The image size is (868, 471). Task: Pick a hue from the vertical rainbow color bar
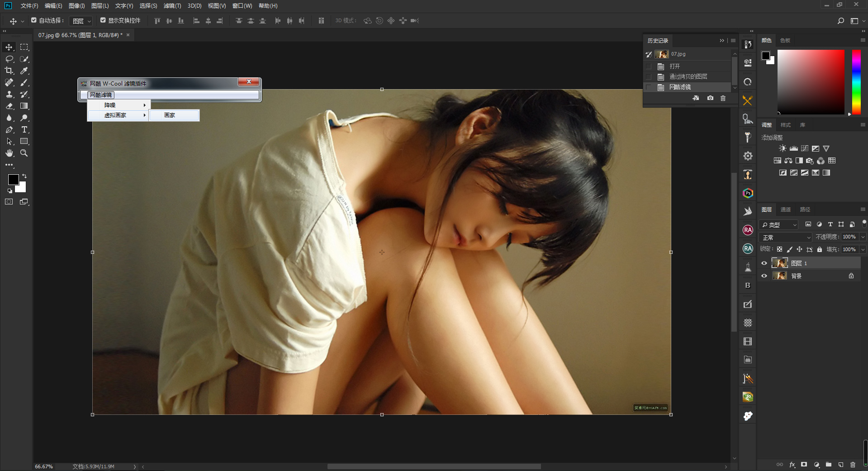coord(856,81)
